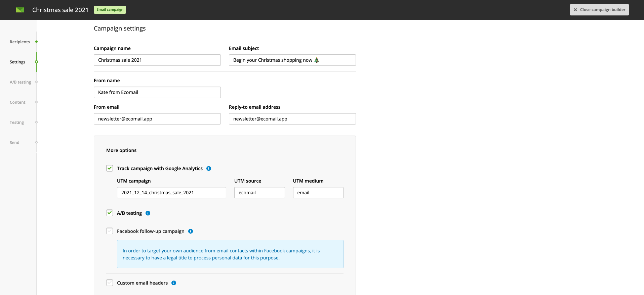Image resolution: width=644 pixels, height=295 pixels.
Task: Focus the Email subject field
Action: [292, 60]
